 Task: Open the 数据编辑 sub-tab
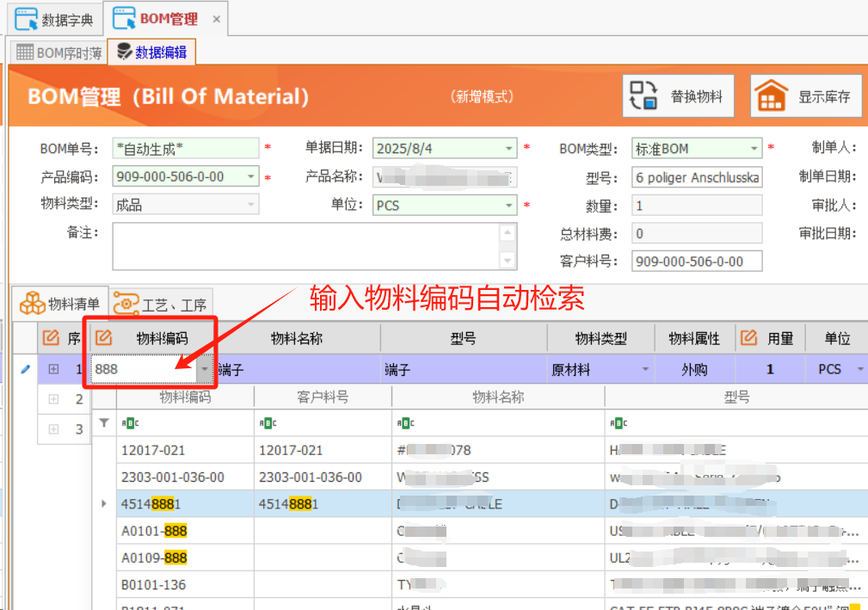click(151, 52)
